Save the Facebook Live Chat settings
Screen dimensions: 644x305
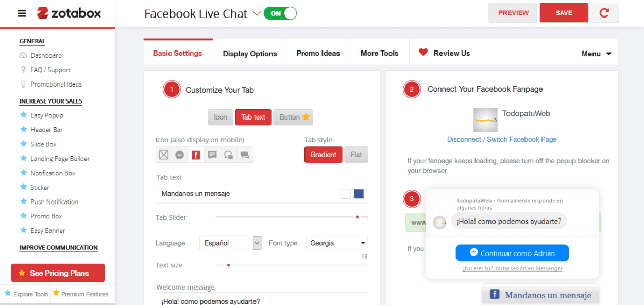(564, 13)
